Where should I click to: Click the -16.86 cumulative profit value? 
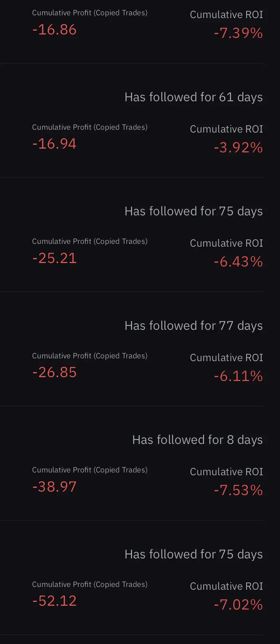pyautogui.click(x=54, y=30)
